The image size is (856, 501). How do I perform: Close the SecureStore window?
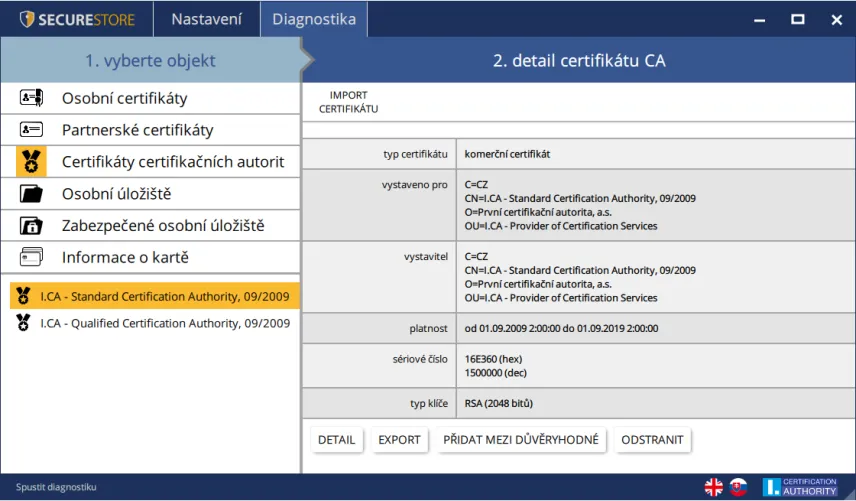pos(836,20)
